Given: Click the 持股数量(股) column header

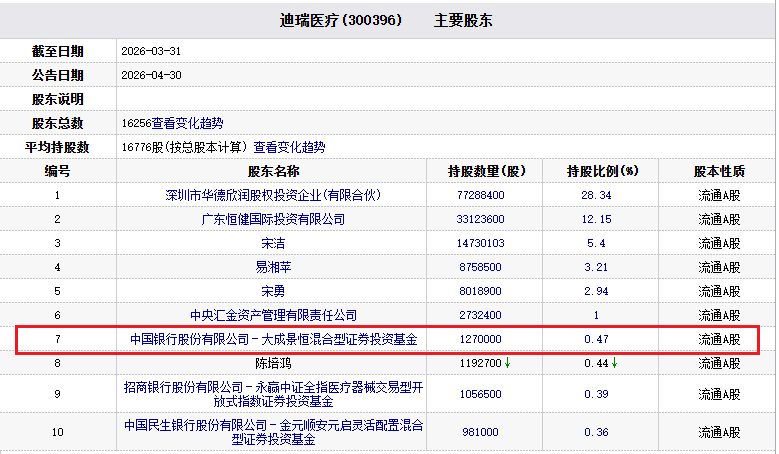Looking at the screenshot, I should [486, 171].
